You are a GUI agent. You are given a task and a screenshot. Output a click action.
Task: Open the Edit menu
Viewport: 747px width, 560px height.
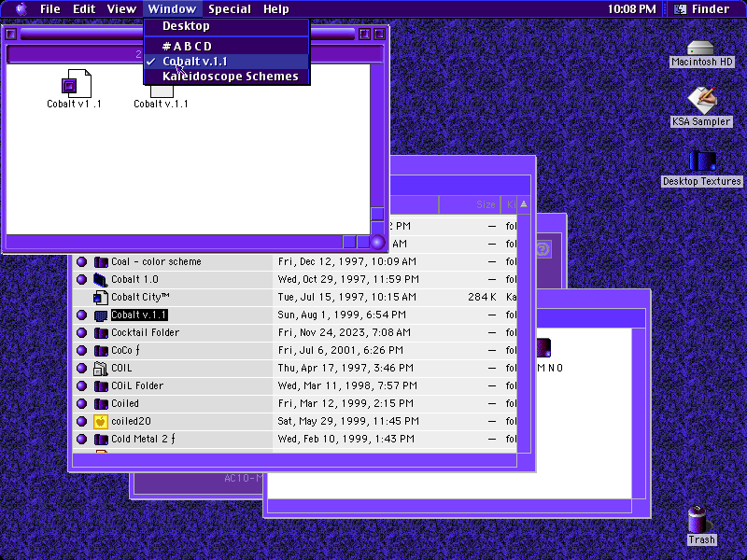tap(84, 8)
